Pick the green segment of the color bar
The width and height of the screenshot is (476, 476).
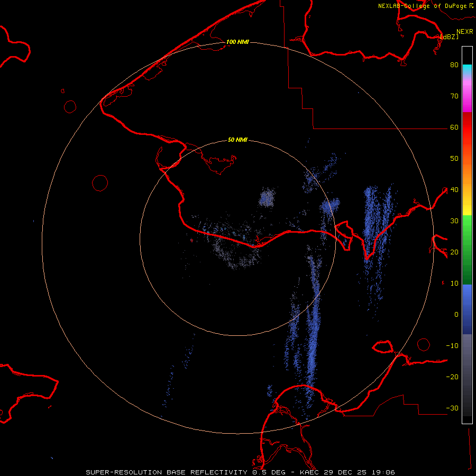[467, 250]
